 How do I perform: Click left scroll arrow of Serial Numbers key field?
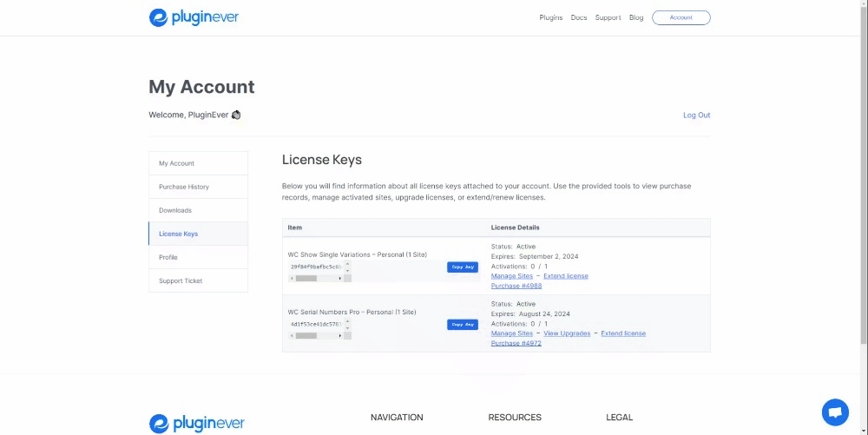[292, 335]
